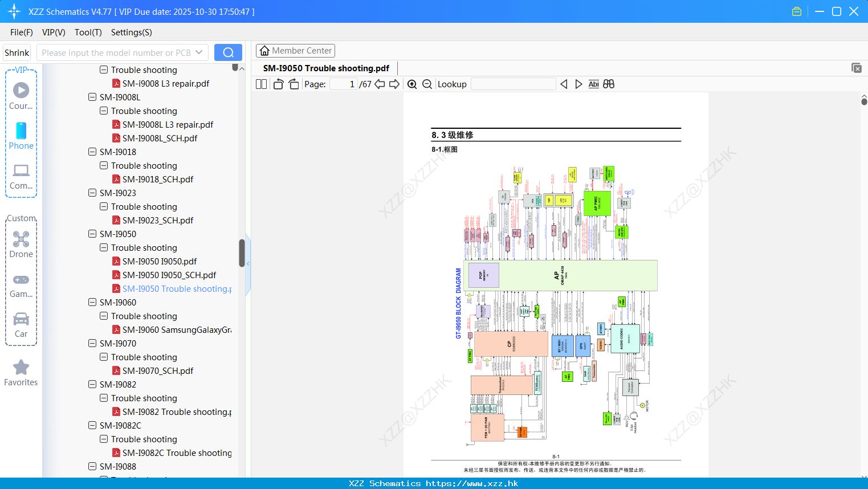The width and height of the screenshot is (868, 489).
Task: Open Favorites
Action: click(21, 373)
